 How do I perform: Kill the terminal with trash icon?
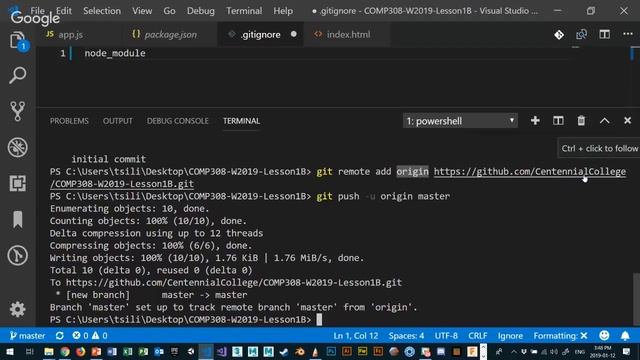581,121
